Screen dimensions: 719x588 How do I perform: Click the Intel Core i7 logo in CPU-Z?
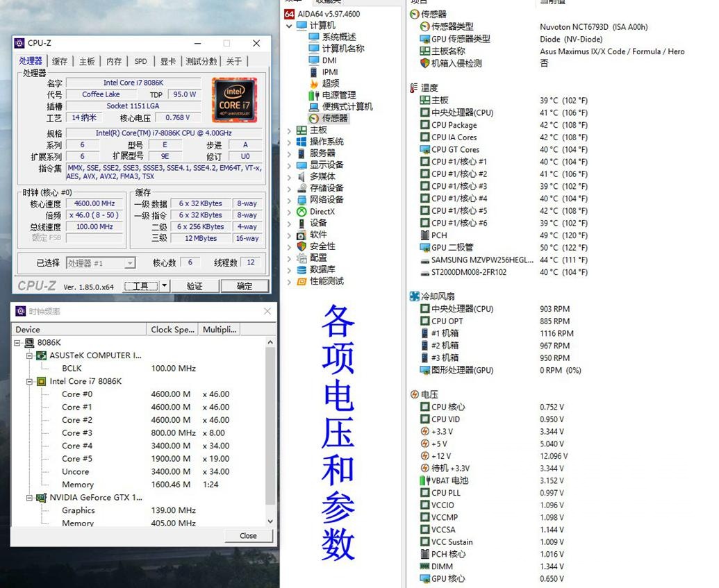point(234,99)
